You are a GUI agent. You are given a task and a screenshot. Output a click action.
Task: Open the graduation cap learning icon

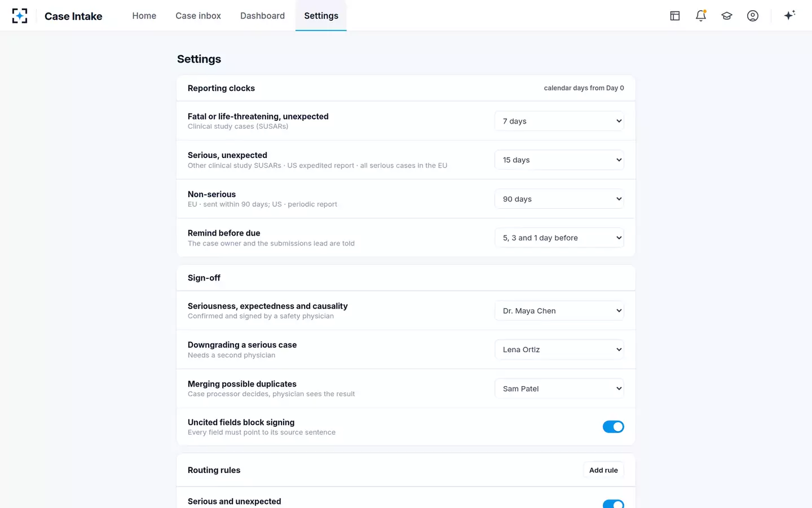pos(727,16)
